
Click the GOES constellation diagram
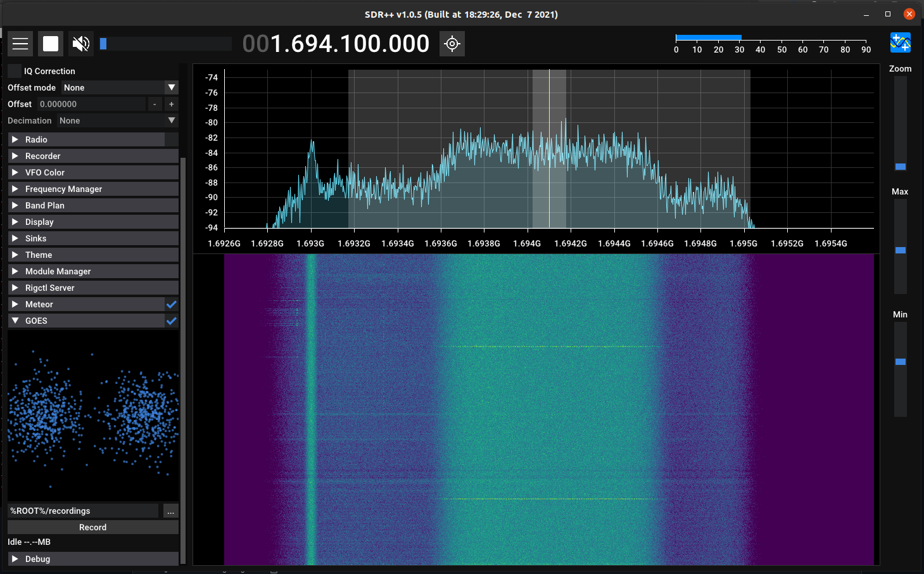pos(93,416)
